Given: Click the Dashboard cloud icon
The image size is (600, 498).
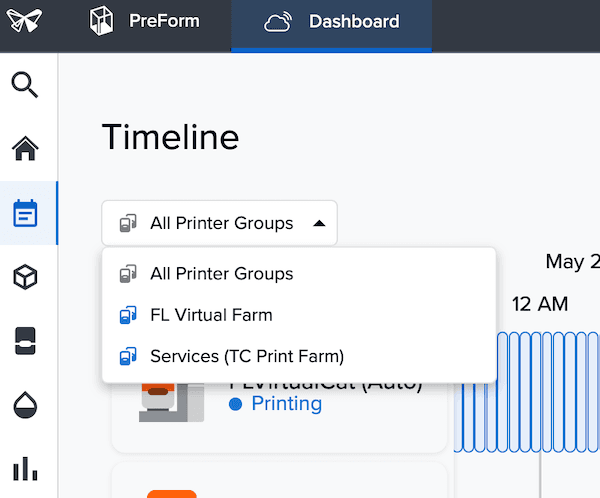Looking at the screenshot, I should click(x=278, y=22).
